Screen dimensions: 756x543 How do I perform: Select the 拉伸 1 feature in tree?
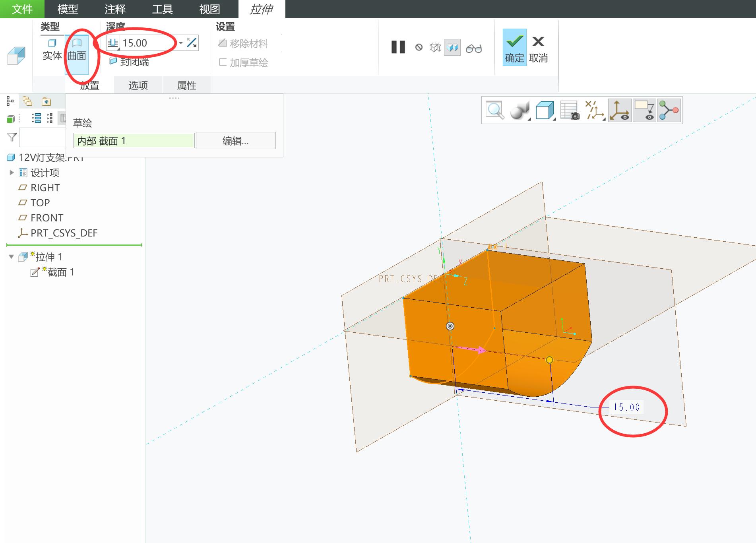click(41, 257)
